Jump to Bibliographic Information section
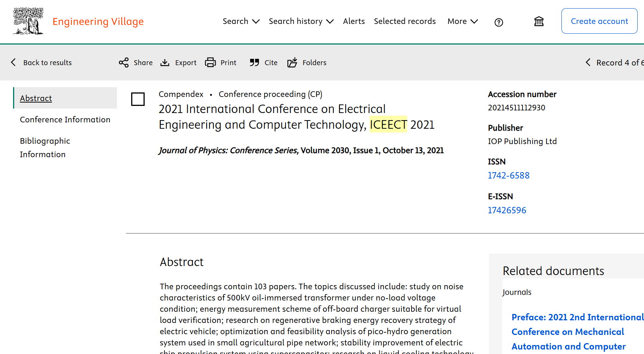Screen dimensions: 644x354 [45, 147]
